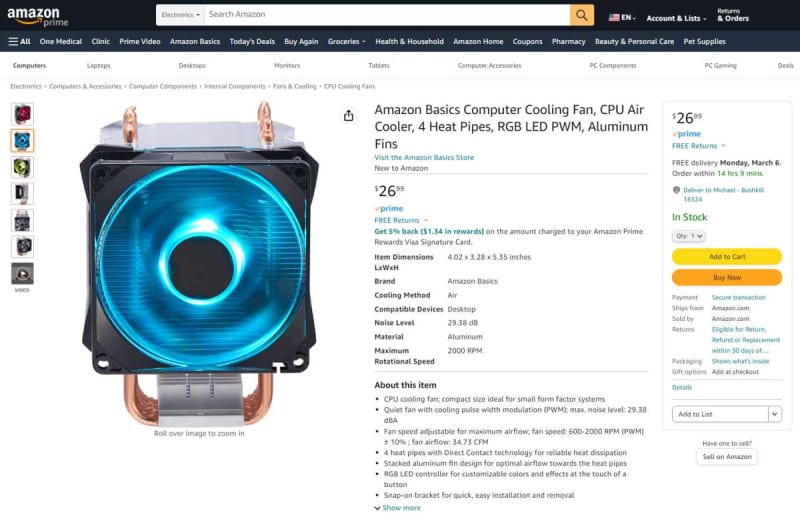Click the share icon beside product image
800x517 pixels.
coord(348,115)
